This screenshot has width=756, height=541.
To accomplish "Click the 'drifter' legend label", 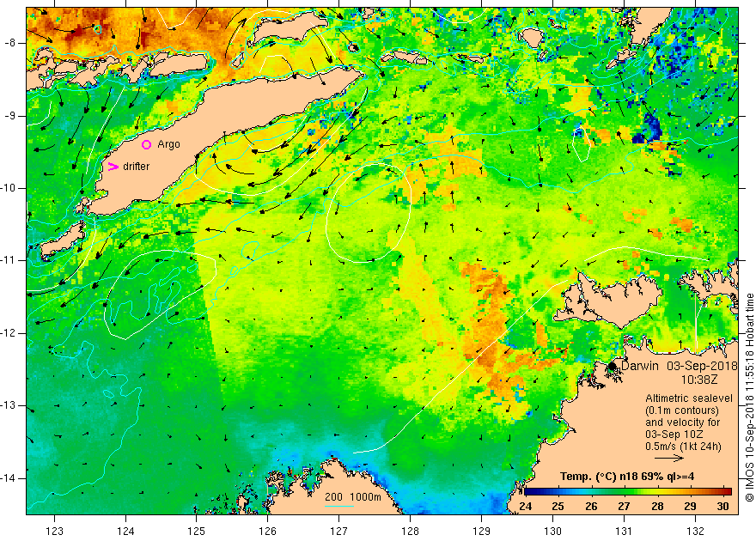I will 136,167.
